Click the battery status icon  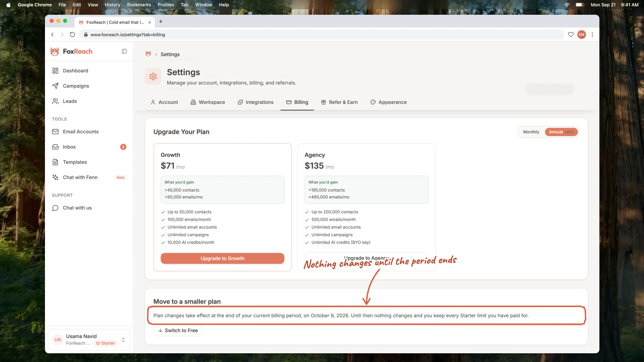pos(580,5)
